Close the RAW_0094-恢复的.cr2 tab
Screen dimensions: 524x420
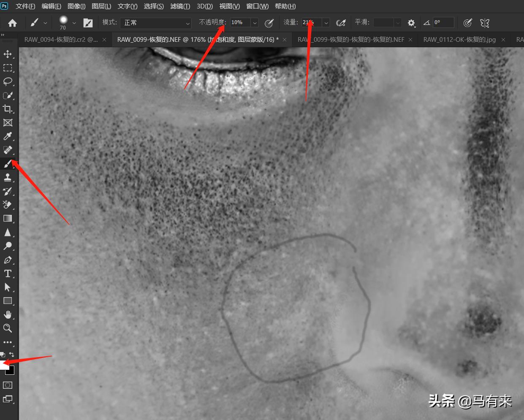pos(104,40)
